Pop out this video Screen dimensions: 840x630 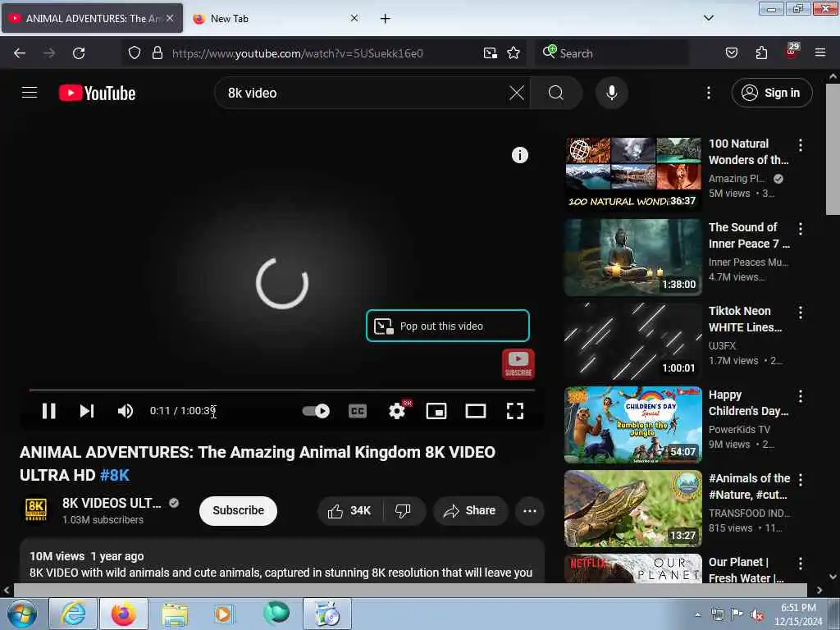tap(447, 326)
